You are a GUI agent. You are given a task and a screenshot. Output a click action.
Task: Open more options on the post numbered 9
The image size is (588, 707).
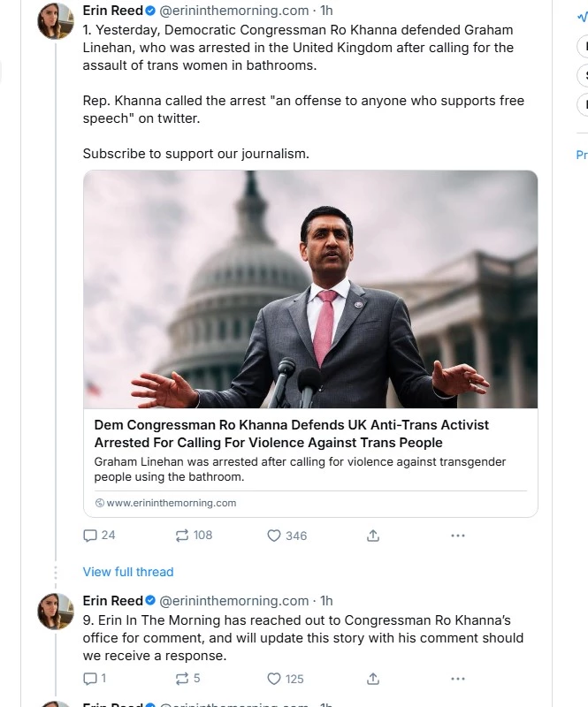pyautogui.click(x=457, y=678)
